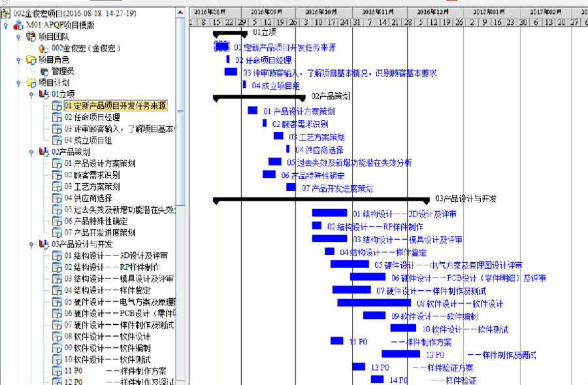Click Gantt label 09 软件设计——软件编制
Viewport: 588px width, 385px height.
(x=434, y=316)
